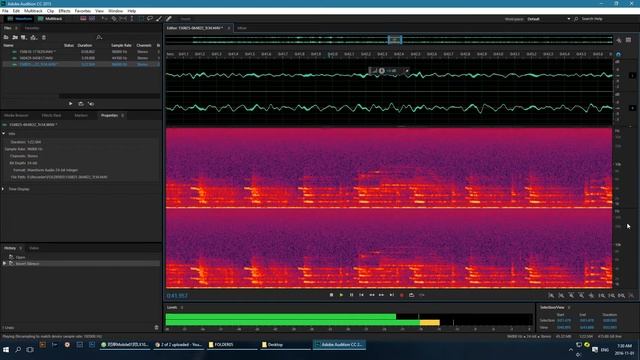Screen dimensions: 640x360
Task: Click New File icon in Files panel
Action: tap(24, 38)
